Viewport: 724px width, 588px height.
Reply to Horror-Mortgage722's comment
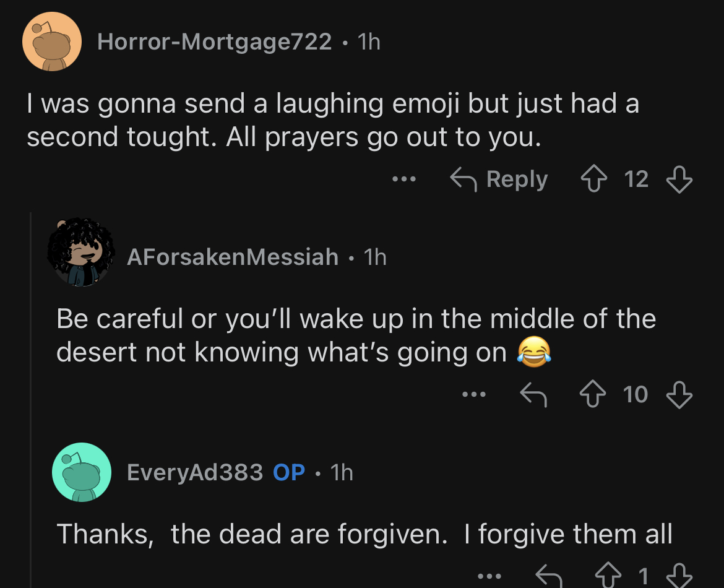(x=499, y=179)
